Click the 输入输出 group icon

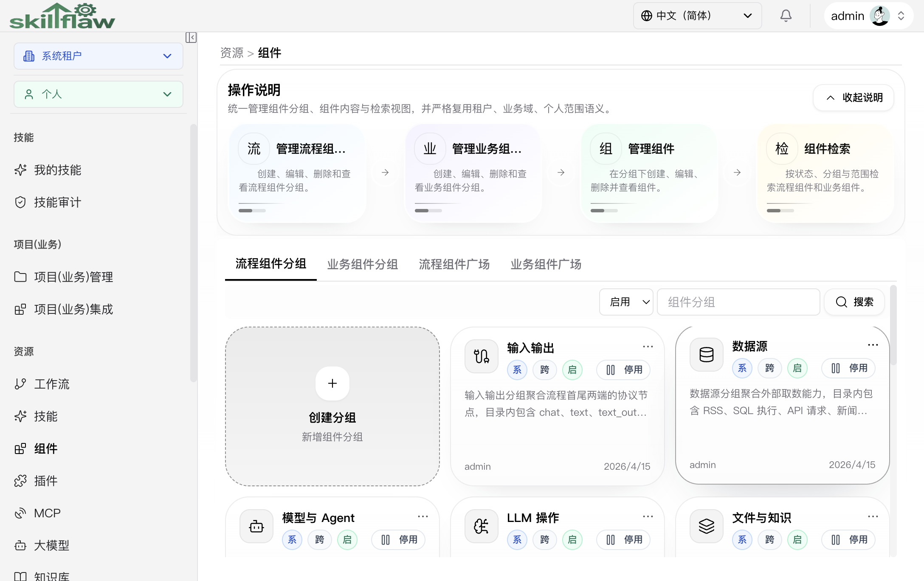click(482, 356)
